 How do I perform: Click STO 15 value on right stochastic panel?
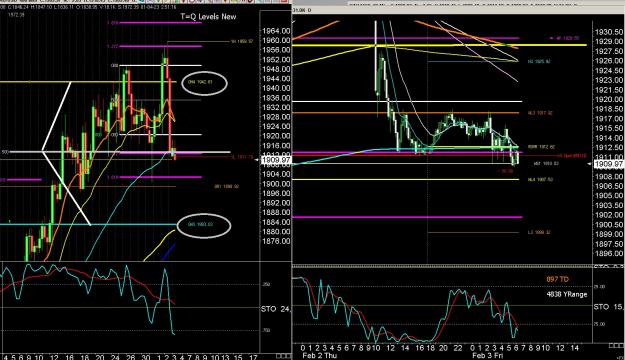[x=608, y=307]
